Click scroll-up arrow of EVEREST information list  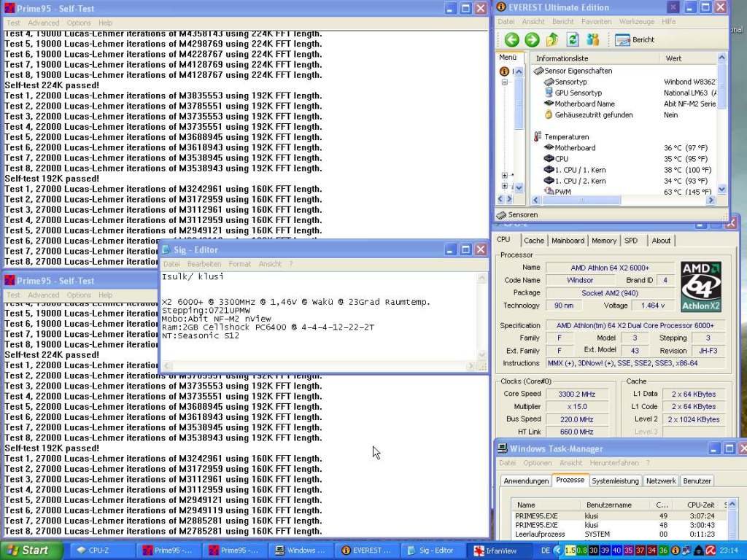coord(721,58)
